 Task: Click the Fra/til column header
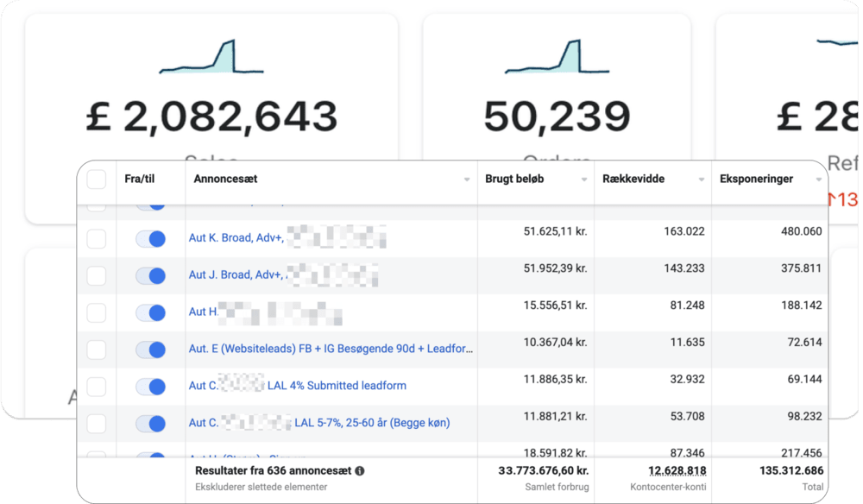139,180
